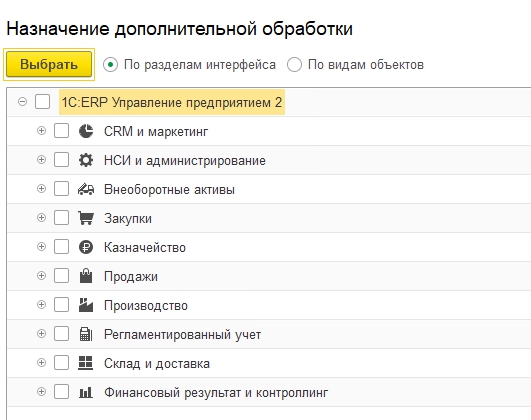Tick the checkbox for 1С:ERP Управление предприятием 2
This screenshot has width=531, height=420.
pos(43,102)
